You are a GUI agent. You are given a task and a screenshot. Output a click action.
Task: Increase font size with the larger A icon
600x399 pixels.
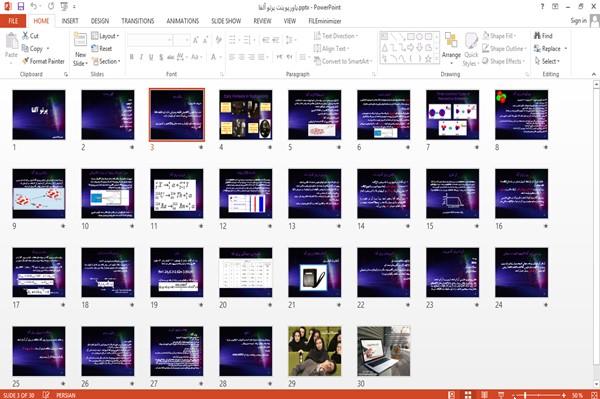[x=196, y=40]
